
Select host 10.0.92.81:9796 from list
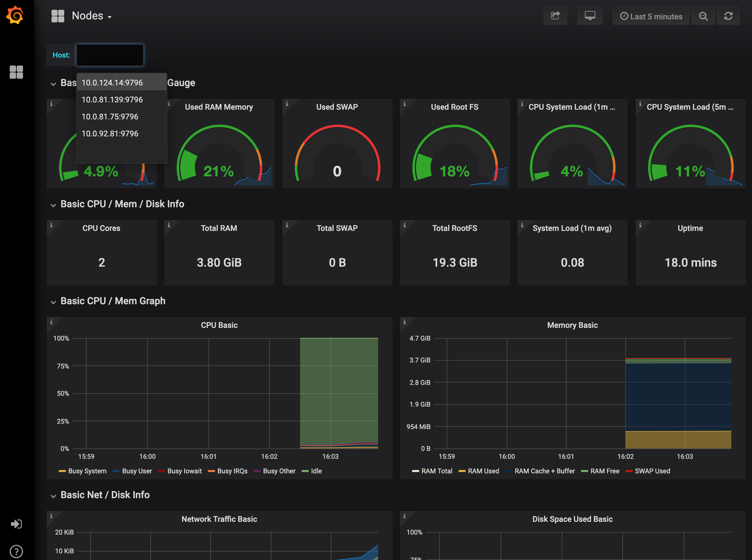110,134
